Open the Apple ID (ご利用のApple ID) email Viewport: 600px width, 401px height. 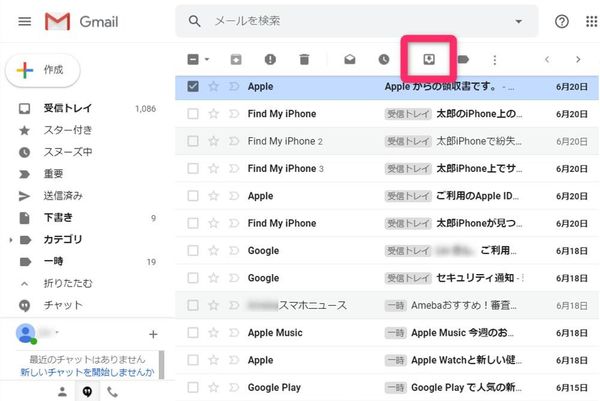[386, 196]
